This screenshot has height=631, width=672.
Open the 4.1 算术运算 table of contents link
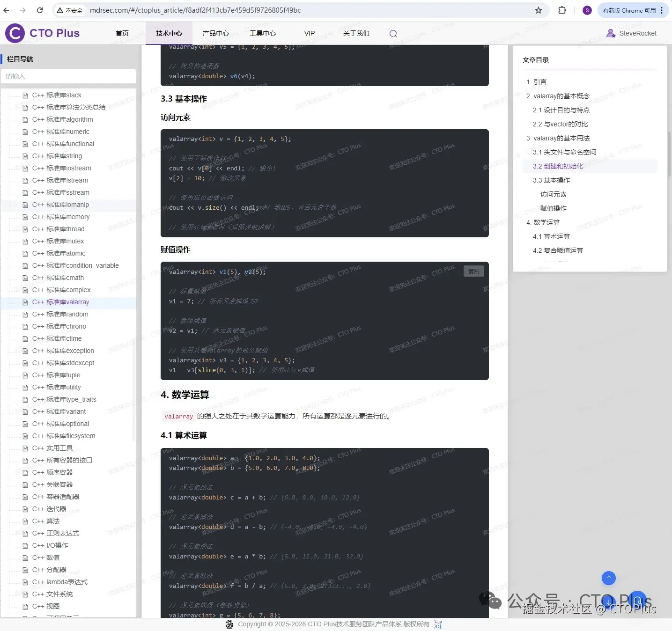(551, 236)
